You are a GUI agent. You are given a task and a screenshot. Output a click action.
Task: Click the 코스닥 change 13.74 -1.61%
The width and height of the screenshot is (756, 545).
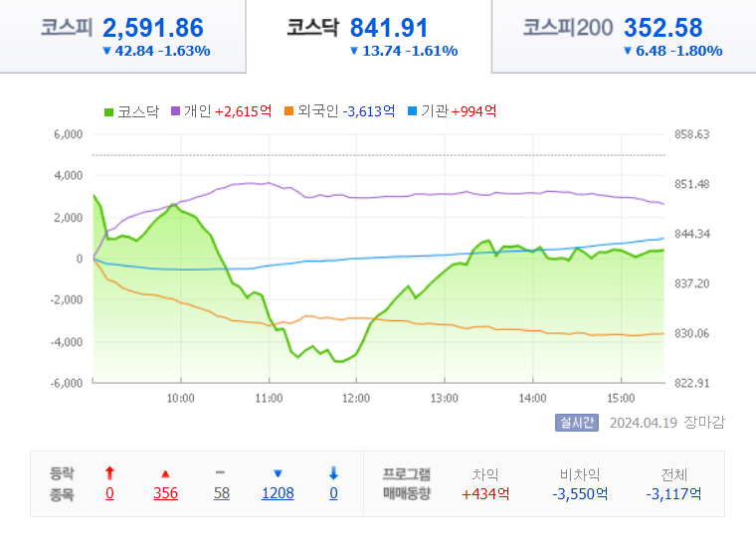pyautogui.click(x=404, y=51)
